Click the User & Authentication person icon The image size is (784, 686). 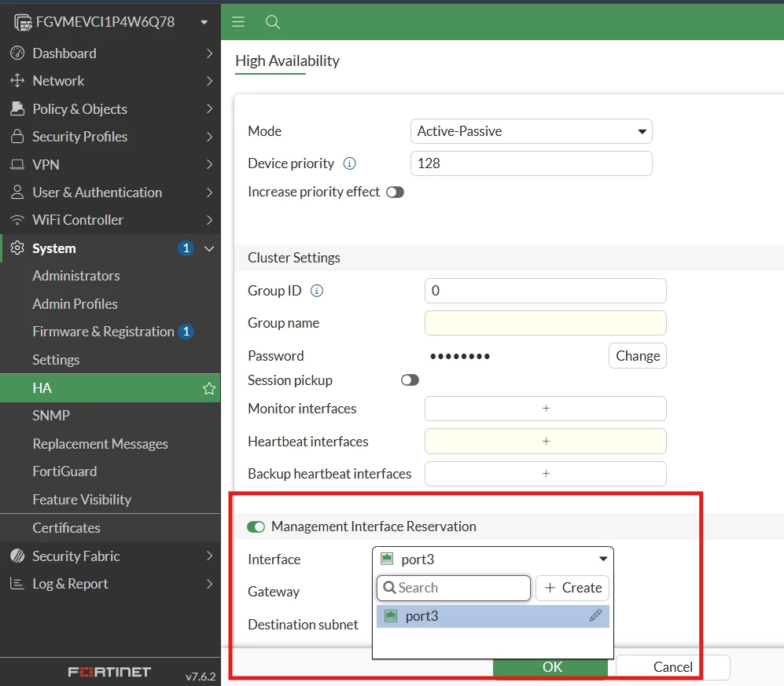coord(17,193)
